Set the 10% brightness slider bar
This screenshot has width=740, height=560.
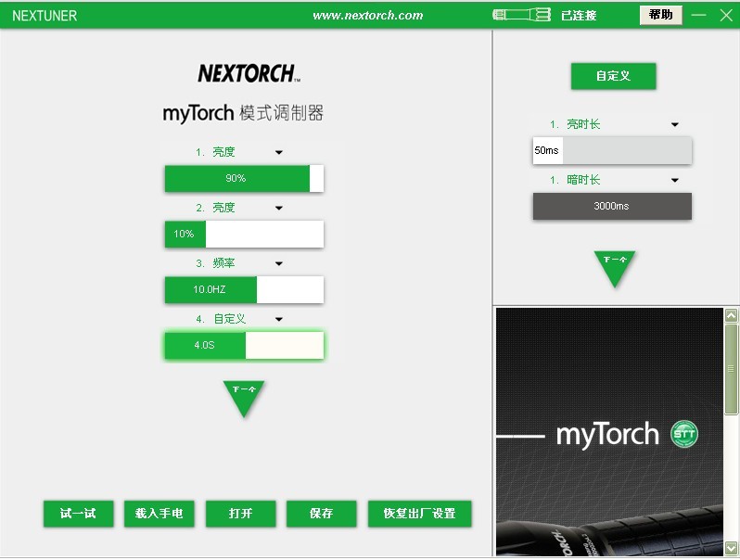[244, 234]
